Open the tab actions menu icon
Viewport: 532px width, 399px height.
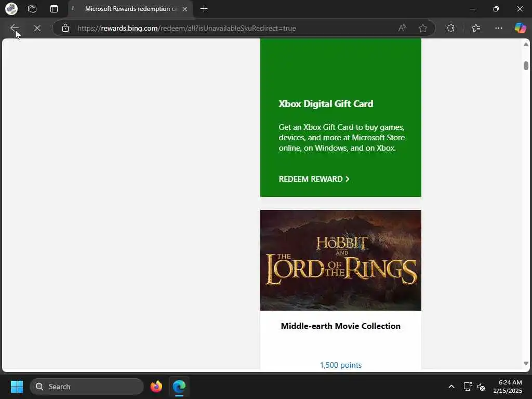click(x=54, y=9)
